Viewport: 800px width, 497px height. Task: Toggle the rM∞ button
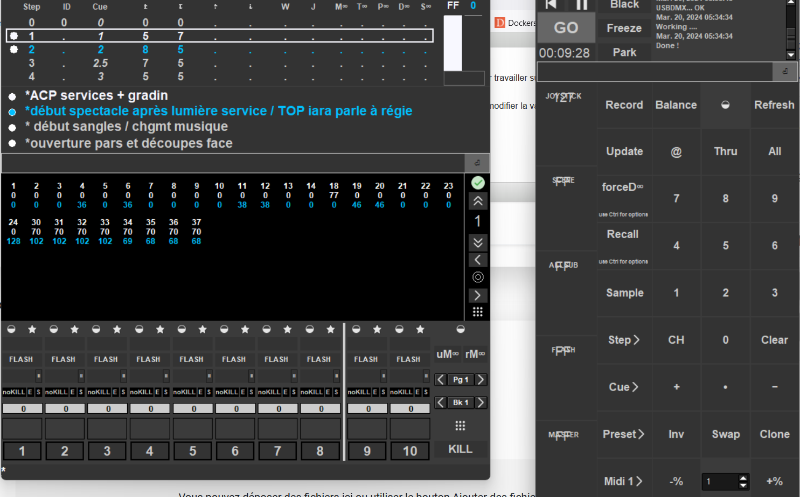point(475,355)
